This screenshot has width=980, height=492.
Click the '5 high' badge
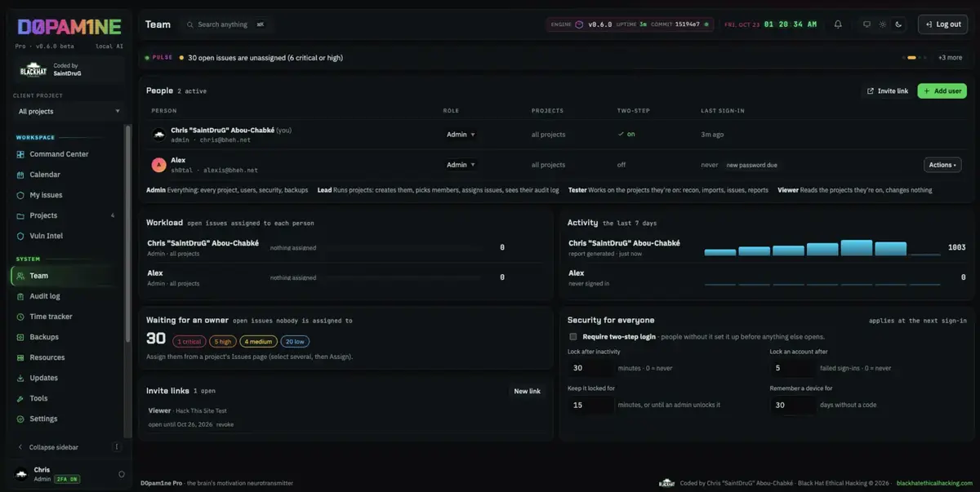point(222,342)
